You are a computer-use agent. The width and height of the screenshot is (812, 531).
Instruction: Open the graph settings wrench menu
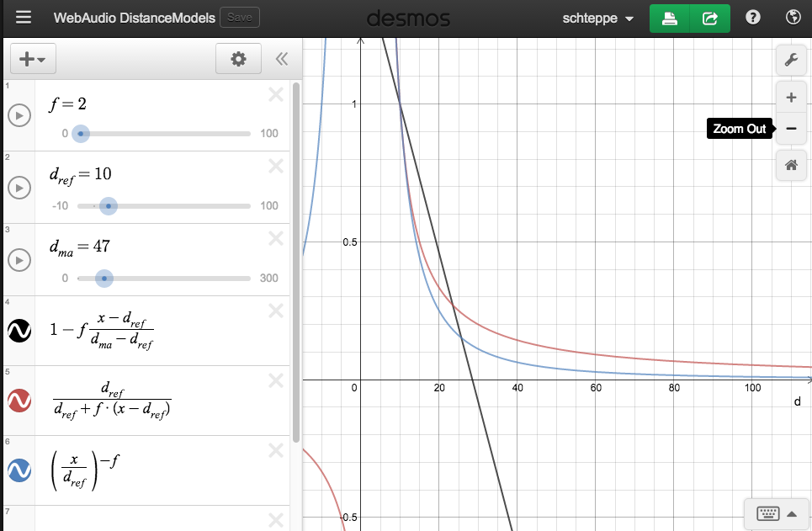coord(790,60)
